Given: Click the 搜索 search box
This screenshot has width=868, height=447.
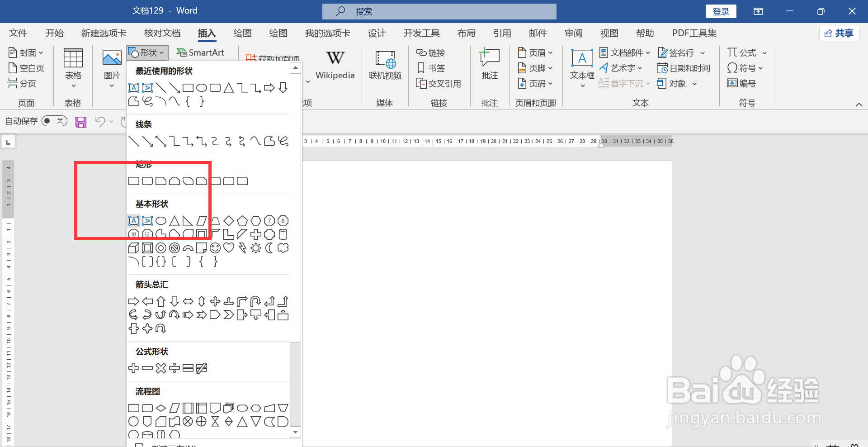Looking at the screenshot, I should pyautogui.click(x=439, y=11).
